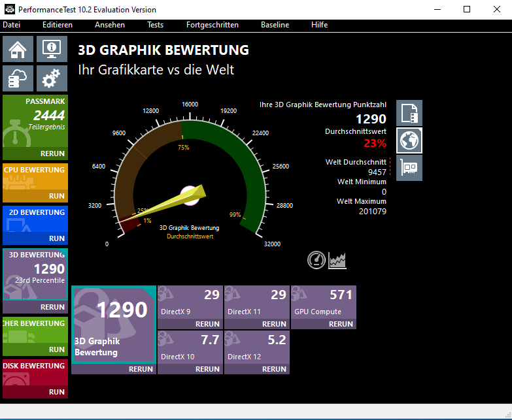Screen dimensions: 512x420
Task: Minimize the PerformanceTest window
Action: click(437, 9)
